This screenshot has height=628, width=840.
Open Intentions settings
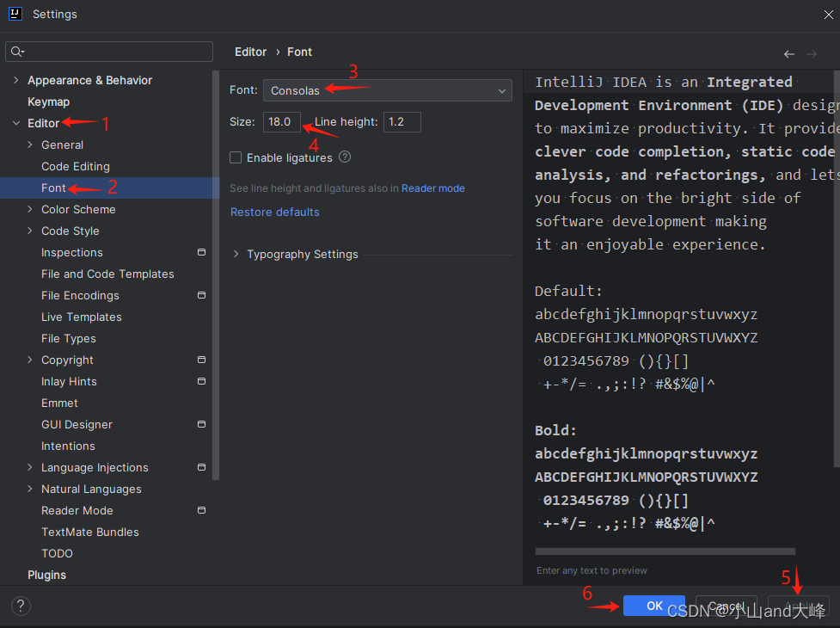pyautogui.click(x=68, y=446)
